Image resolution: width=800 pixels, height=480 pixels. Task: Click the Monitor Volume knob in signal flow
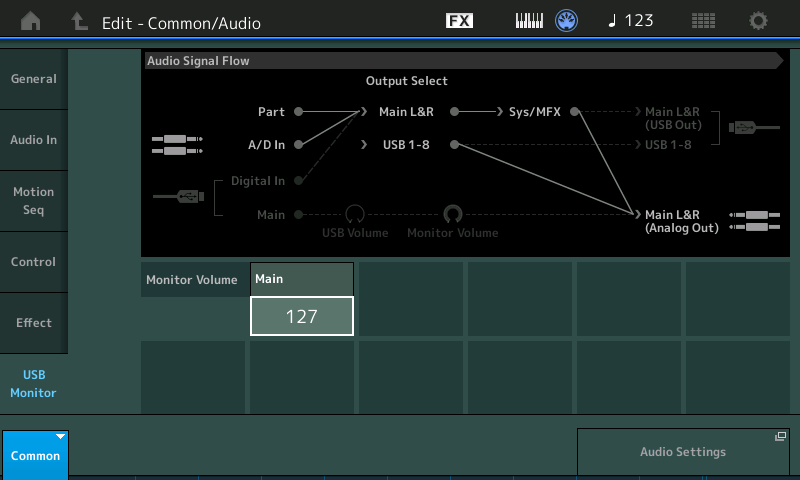click(453, 214)
